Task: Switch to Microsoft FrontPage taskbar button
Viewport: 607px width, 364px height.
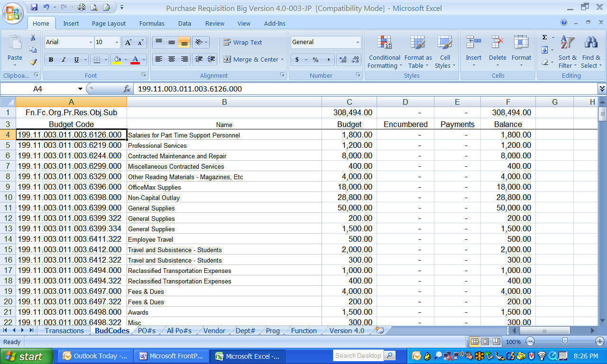Action: click(x=171, y=356)
